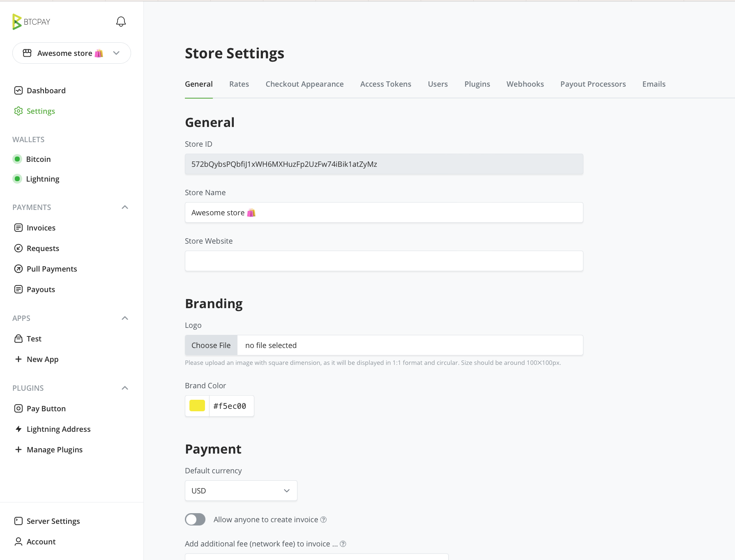
Task: Toggle Allow anyone to create invoice switch
Action: tap(195, 519)
